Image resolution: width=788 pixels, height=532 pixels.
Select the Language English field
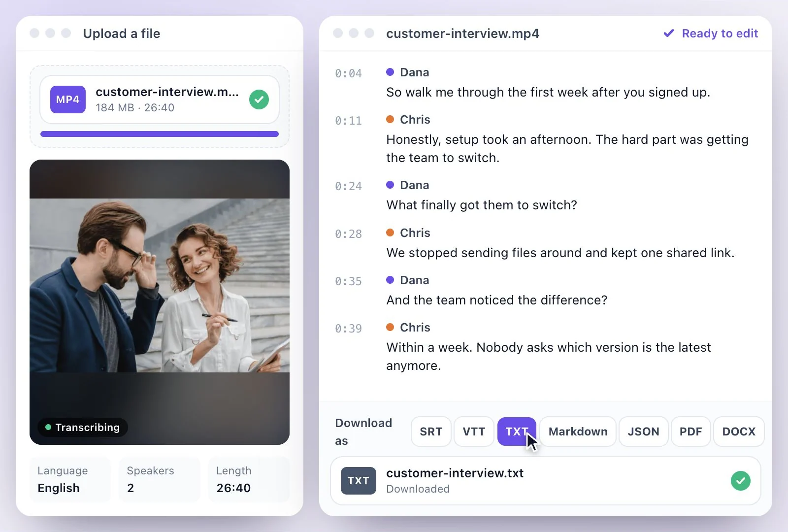[70, 480]
